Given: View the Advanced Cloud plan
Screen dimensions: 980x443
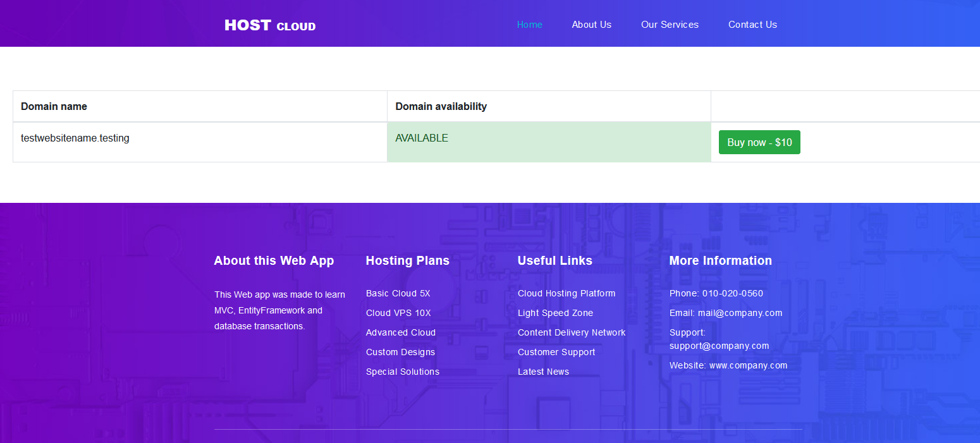Looking at the screenshot, I should (401, 332).
